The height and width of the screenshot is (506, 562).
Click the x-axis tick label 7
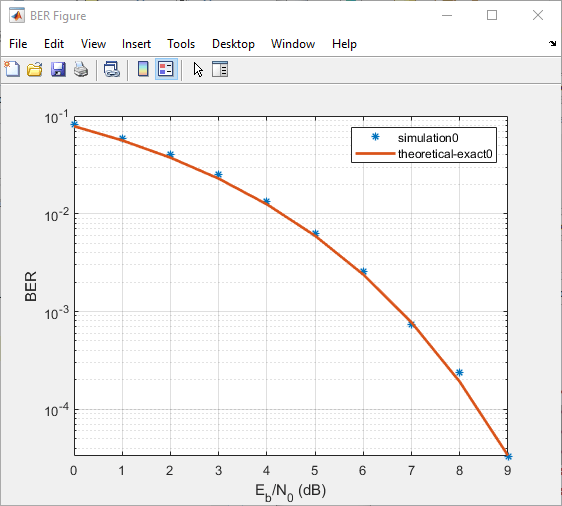(411, 470)
